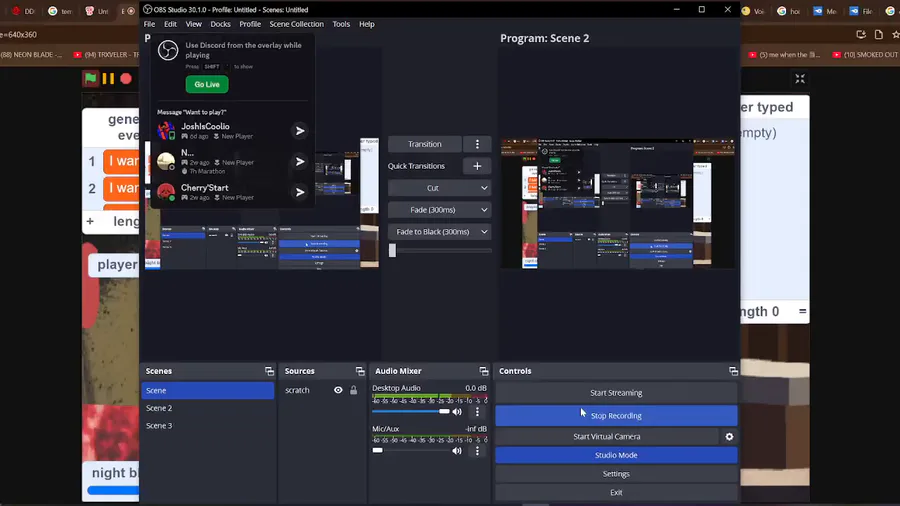Open TRXVELER bookmark in browser
Viewport: 900px width, 506px height.
click(106, 55)
